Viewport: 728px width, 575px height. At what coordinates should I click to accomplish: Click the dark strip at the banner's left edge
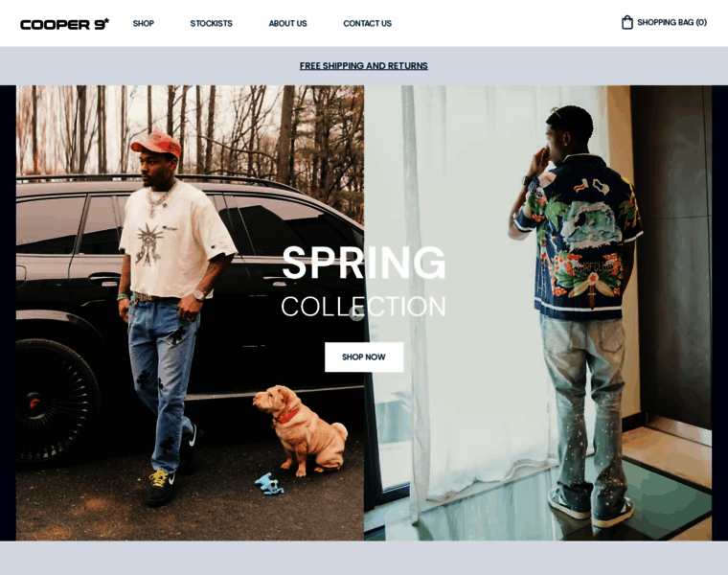click(x=8, y=312)
